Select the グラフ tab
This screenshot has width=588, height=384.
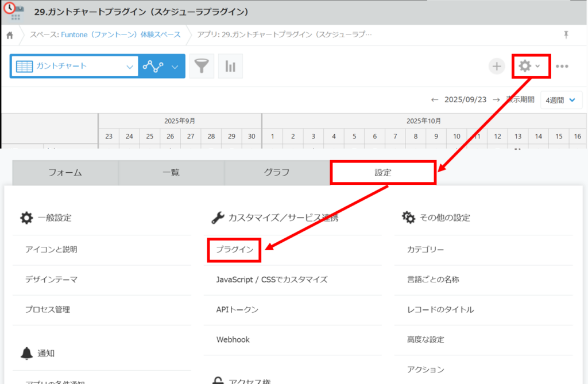click(277, 172)
